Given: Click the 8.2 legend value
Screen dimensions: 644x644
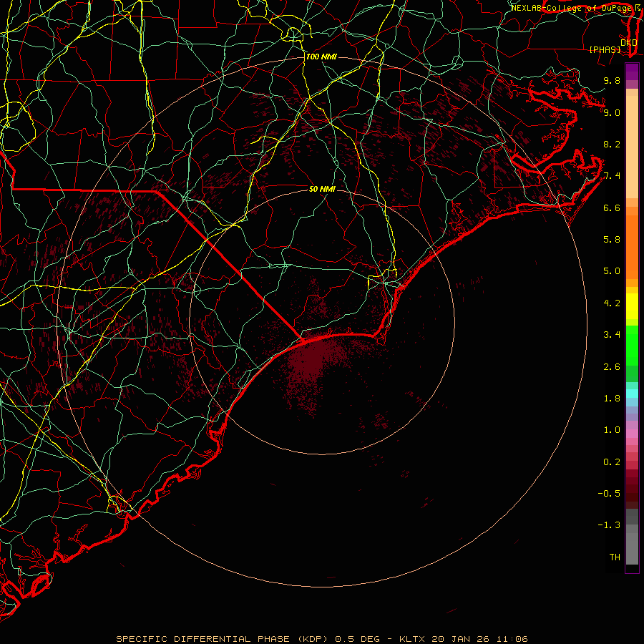Looking at the screenshot, I should 612,144.
